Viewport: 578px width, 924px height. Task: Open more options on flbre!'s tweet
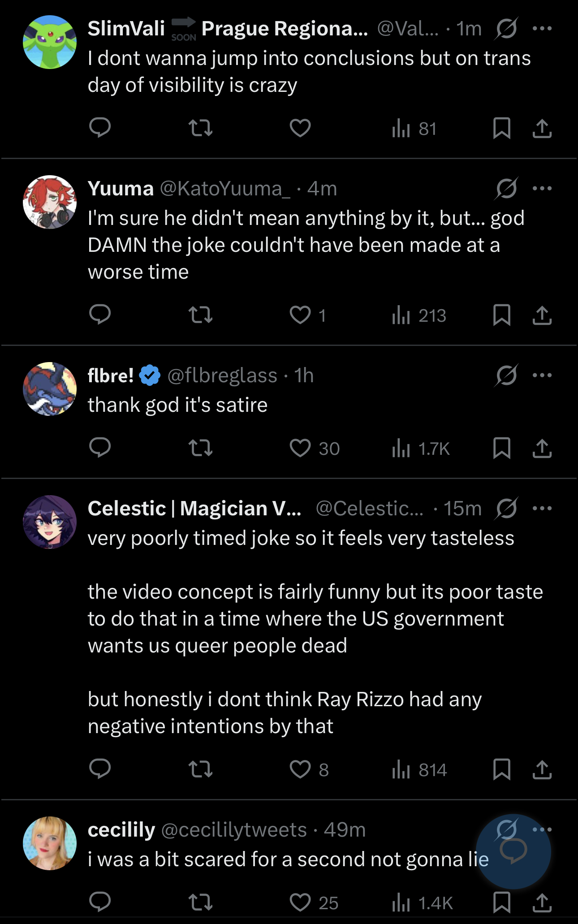coord(542,376)
